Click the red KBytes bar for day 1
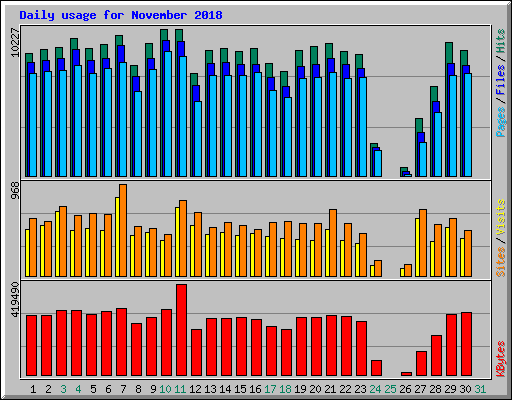 [32, 346]
